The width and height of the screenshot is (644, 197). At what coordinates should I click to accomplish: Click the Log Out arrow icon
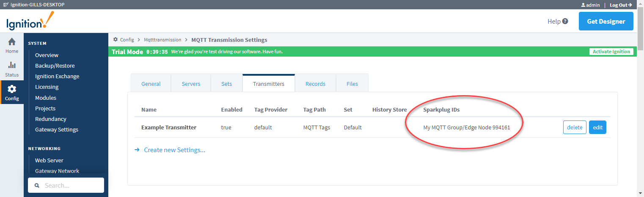[x=630, y=5]
